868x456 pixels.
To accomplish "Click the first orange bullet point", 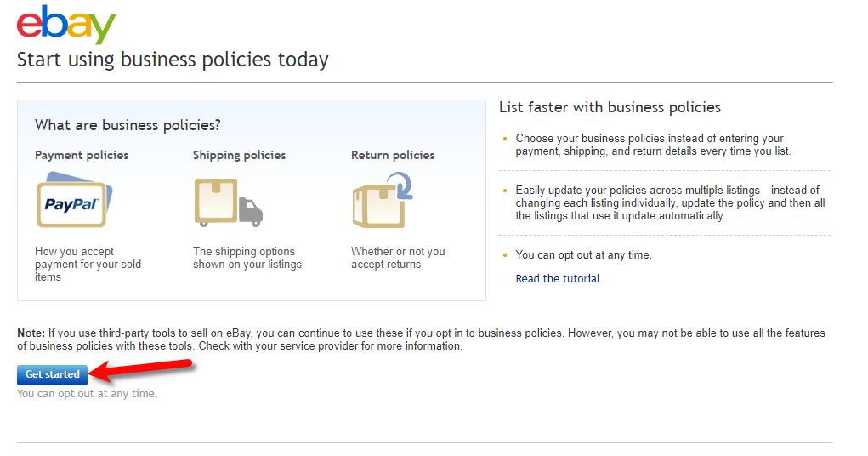I will [505, 139].
